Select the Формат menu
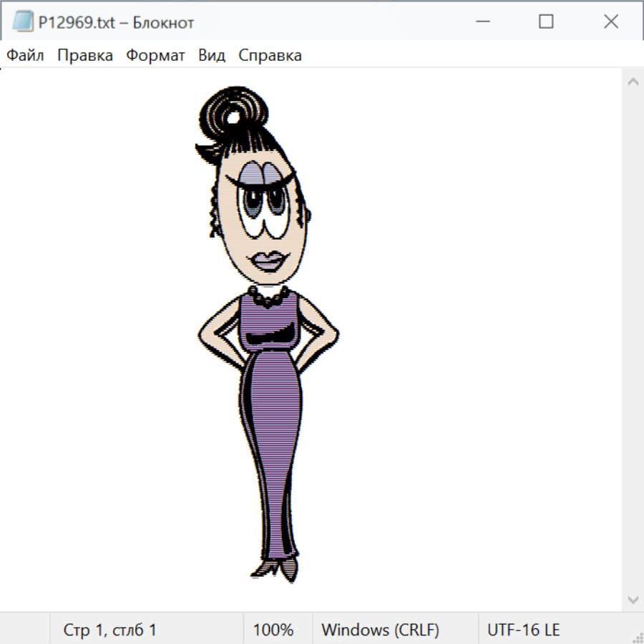Screen dimensions: 644x644 (x=155, y=56)
